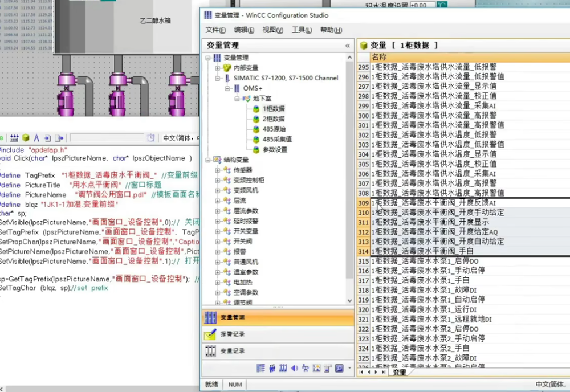Click the 变量 sheet tab at bottom

point(400,372)
